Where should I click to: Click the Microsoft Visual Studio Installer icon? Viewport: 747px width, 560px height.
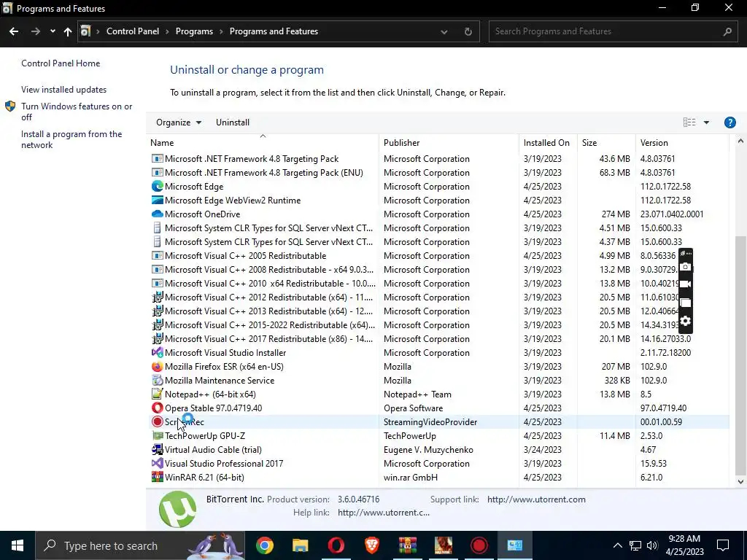click(158, 352)
